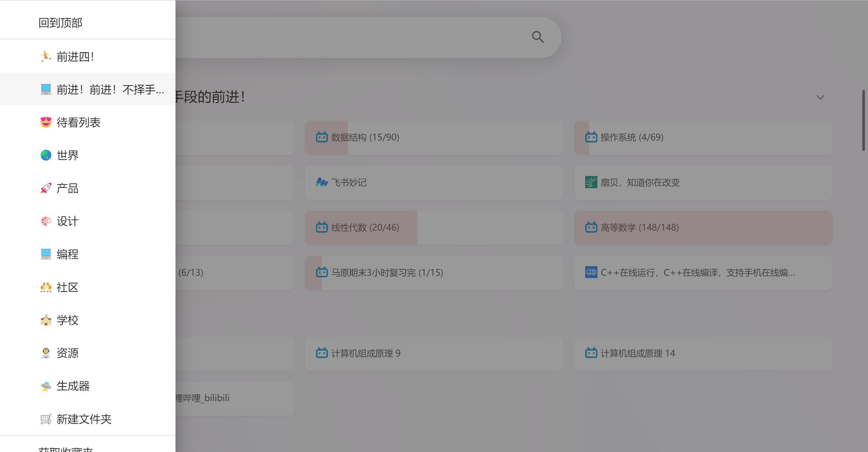
Task: Click the school building icon beside 学校
Action: [46, 320]
